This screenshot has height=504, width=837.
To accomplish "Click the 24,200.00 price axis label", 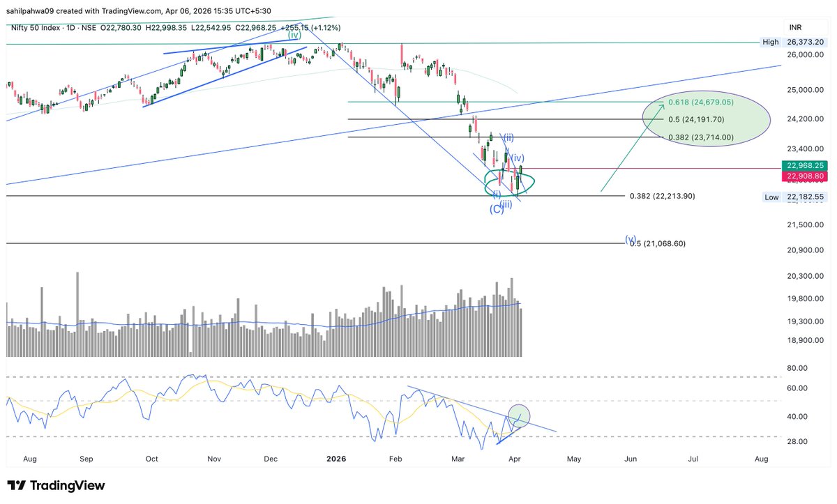I will pyautogui.click(x=806, y=119).
